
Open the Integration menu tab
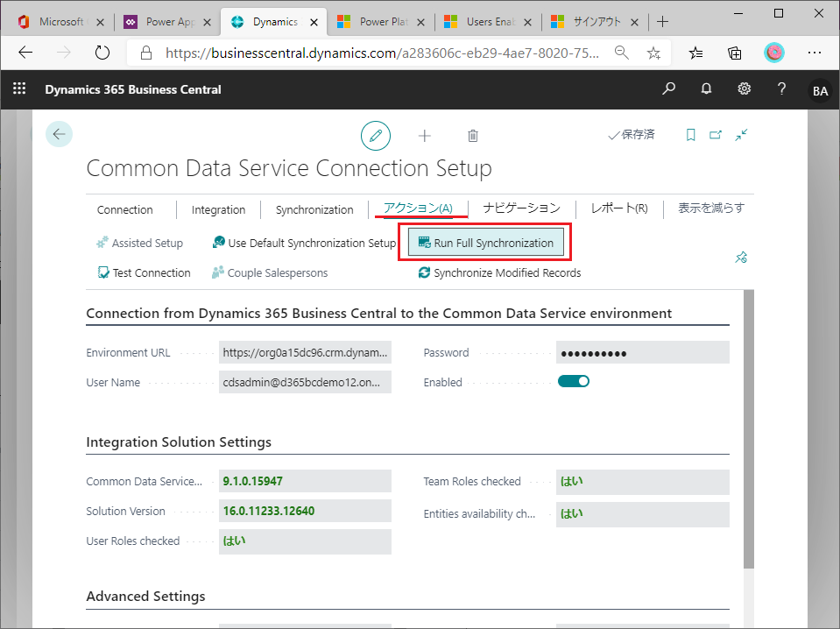pyautogui.click(x=219, y=210)
